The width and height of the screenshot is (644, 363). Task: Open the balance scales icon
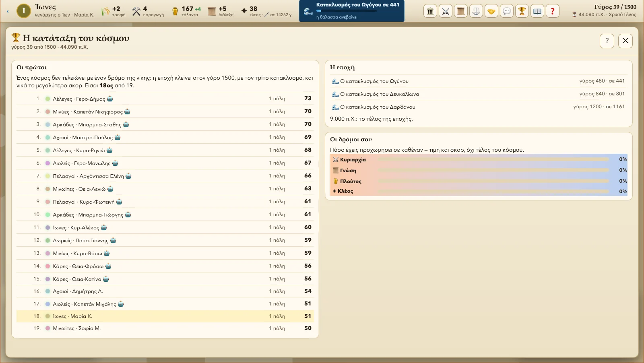tap(476, 11)
